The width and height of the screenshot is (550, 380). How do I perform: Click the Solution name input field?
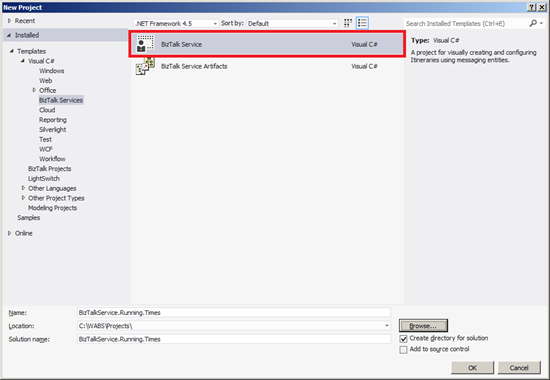pyautogui.click(x=234, y=339)
